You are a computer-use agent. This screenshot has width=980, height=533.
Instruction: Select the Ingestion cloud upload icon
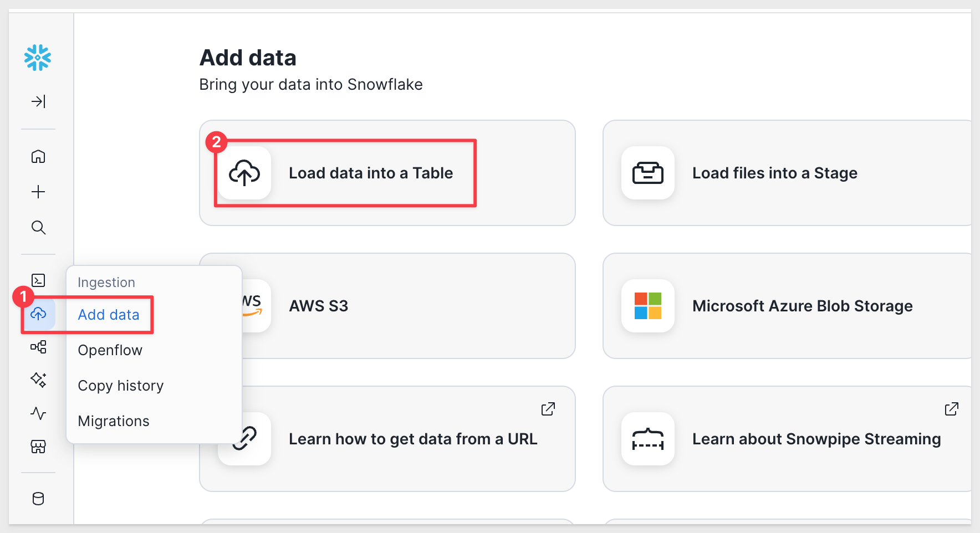[38, 314]
